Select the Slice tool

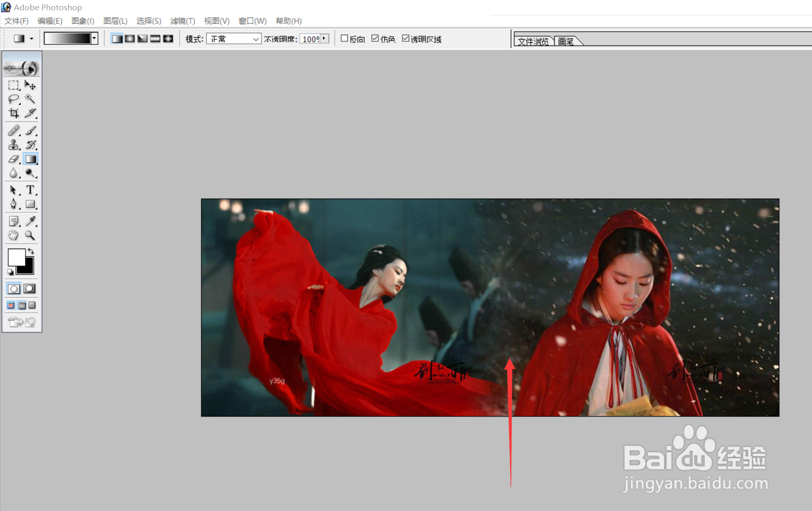[30, 113]
